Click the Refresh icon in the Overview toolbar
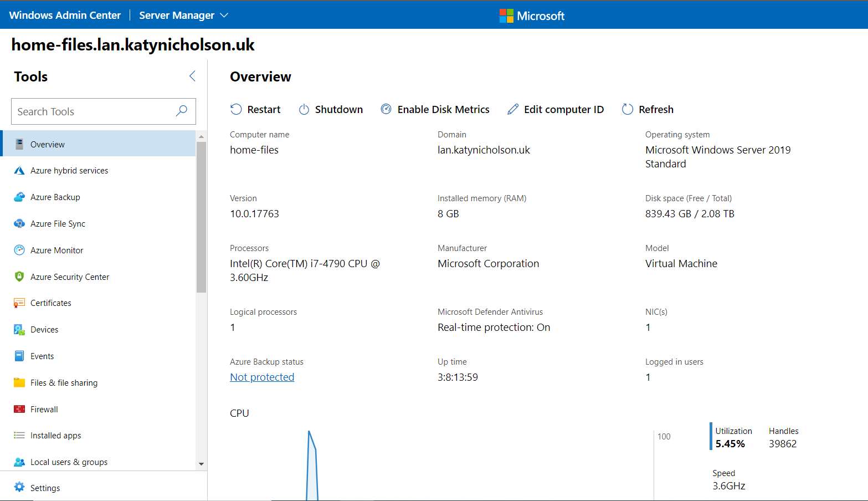Viewport: 868px width, 501px height. (x=627, y=109)
